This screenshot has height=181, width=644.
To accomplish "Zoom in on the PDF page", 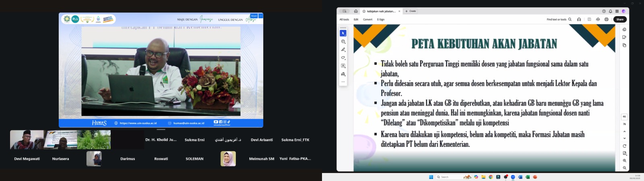I will pos(624,160).
